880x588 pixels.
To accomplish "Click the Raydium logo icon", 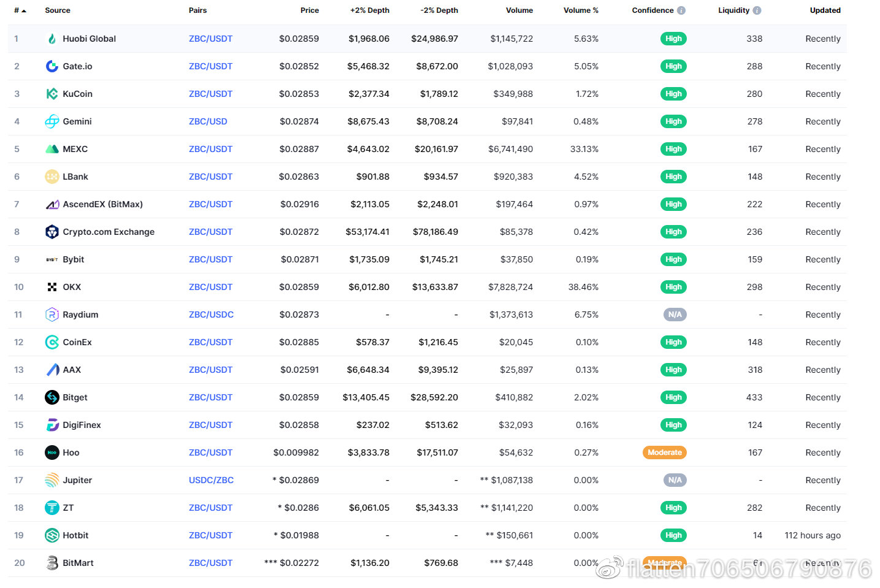I will (x=52, y=315).
